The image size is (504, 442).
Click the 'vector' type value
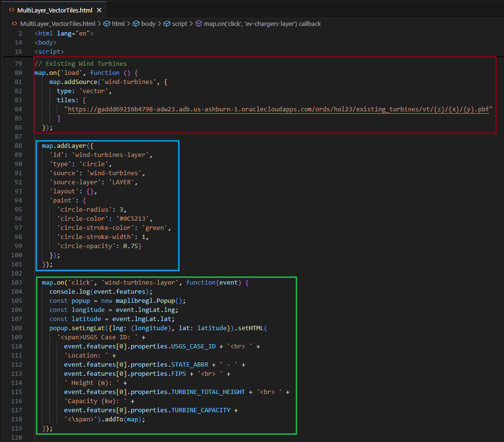pos(94,91)
